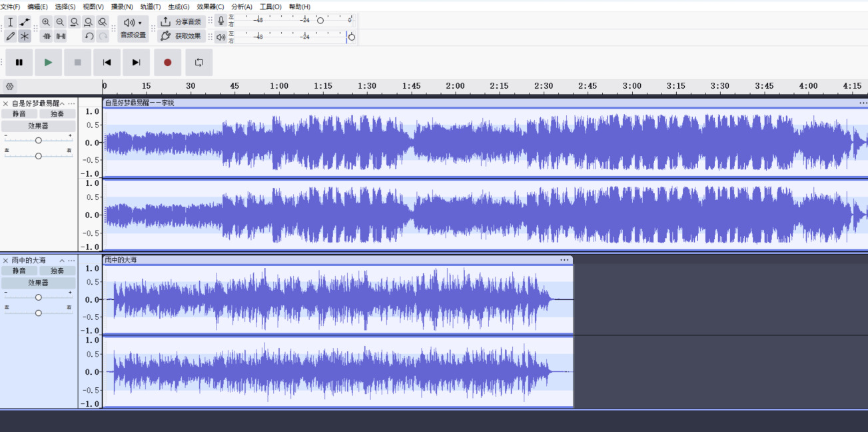Image resolution: width=868 pixels, height=432 pixels.
Task: Click the Zoom In magnifier
Action: (46, 22)
